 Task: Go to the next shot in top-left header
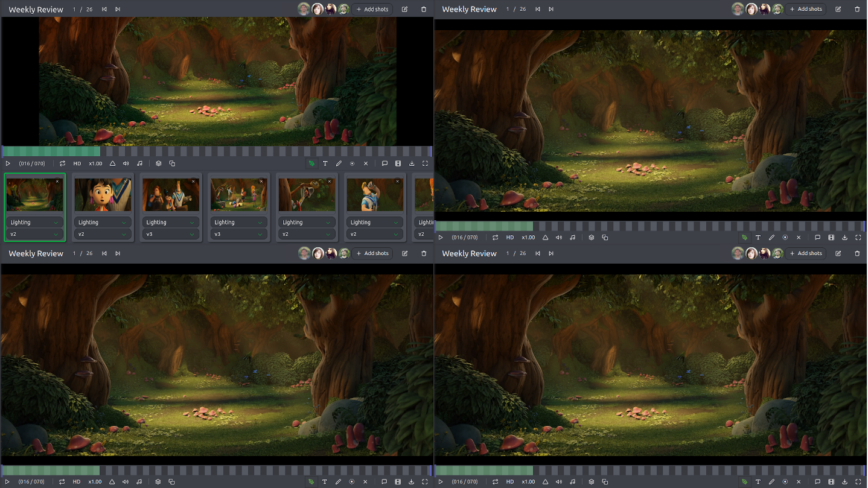[x=118, y=9]
